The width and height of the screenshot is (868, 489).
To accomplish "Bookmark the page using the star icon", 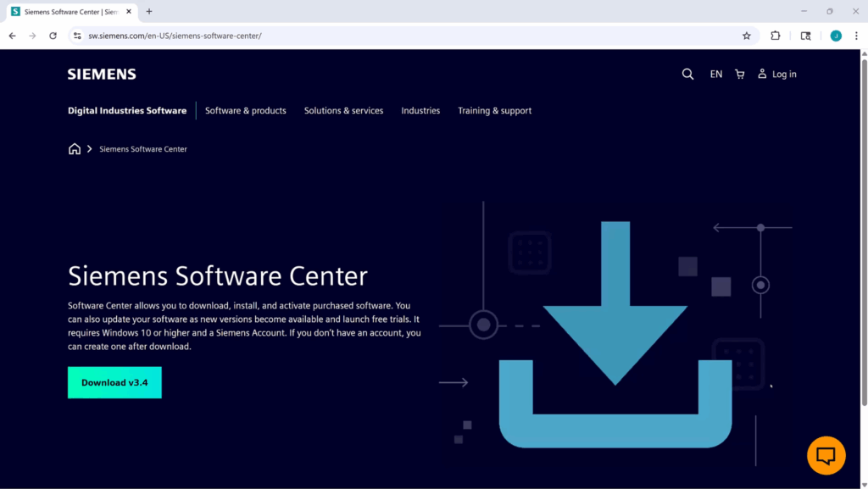I will tap(746, 36).
